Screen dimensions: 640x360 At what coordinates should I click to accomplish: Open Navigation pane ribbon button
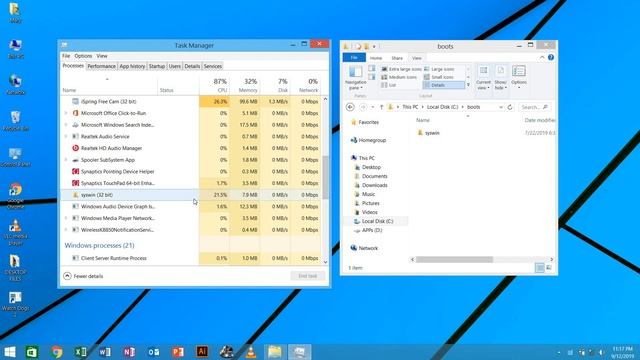pyautogui.click(x=356, y=78)
